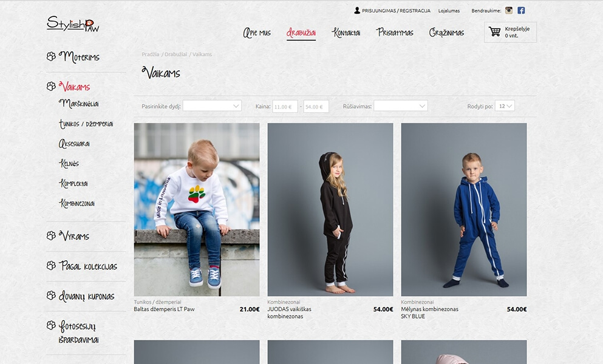Open the Instagram icon link

(509, 10)
